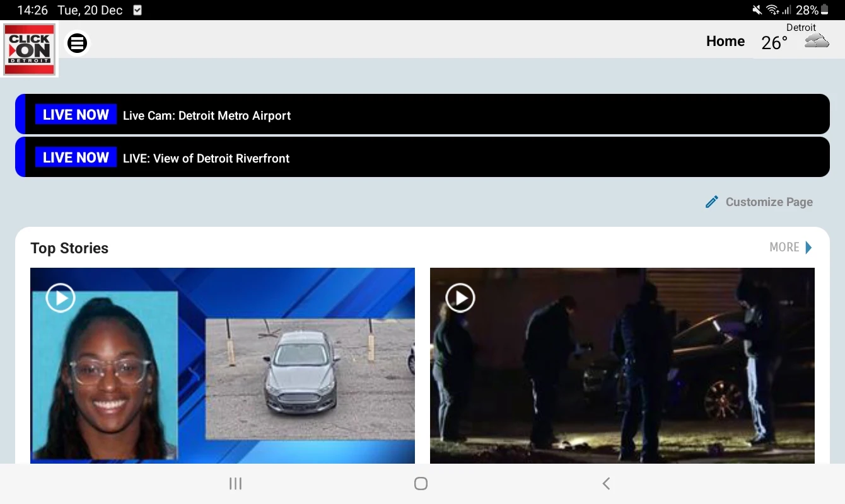This screenshot has height=504, width=845.
Task: Tap the checkbox notification icon in status bar
Action: [x=136, y=10]
